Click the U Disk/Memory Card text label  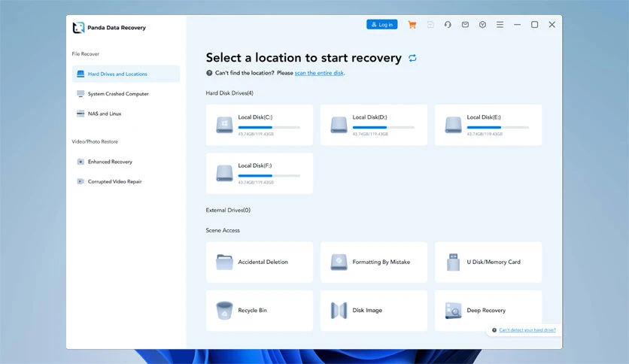point(494,262)
